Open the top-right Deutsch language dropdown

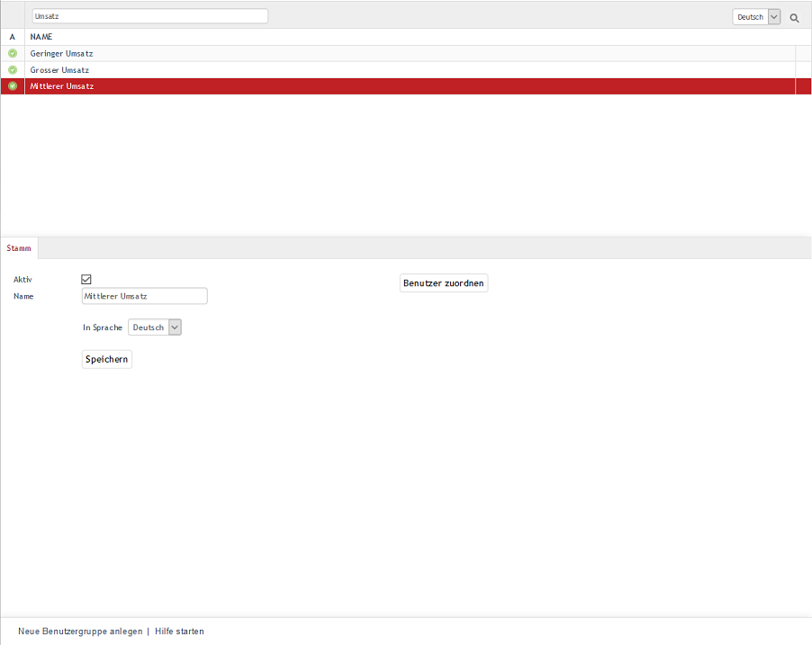pyautogui.click(x=756, y=17)
